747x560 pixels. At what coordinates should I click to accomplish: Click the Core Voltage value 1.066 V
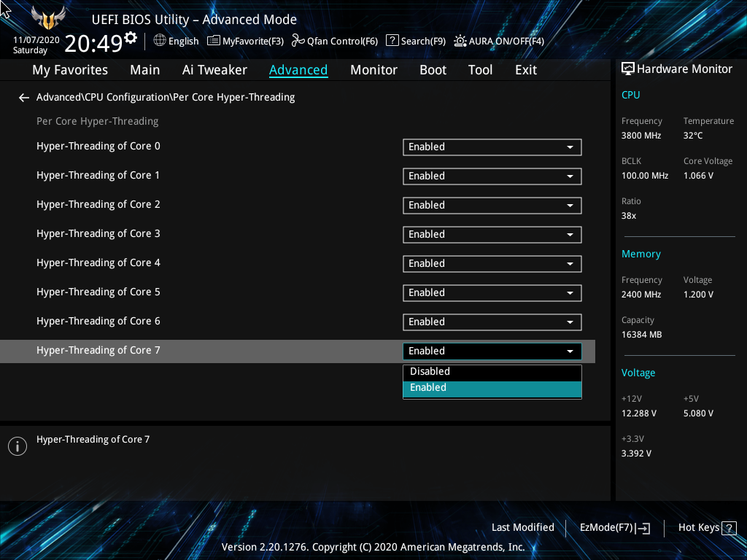698,176
